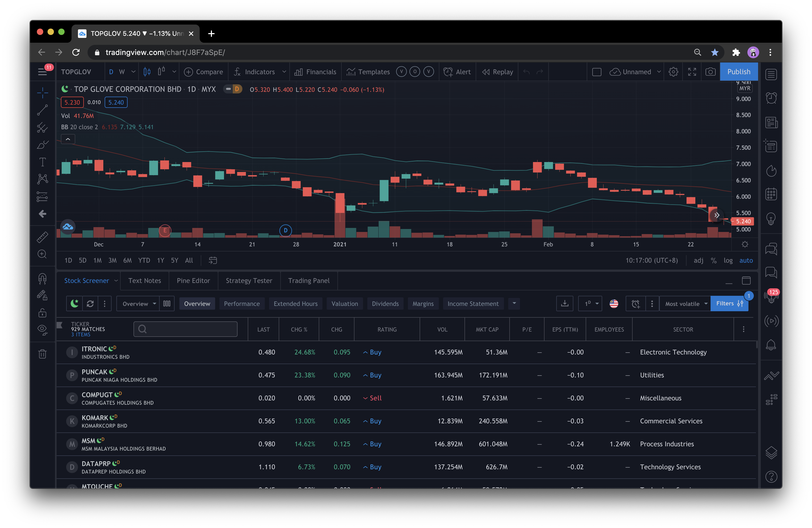Open the Fibonacci/pitchfork tools

pos(42,128)
